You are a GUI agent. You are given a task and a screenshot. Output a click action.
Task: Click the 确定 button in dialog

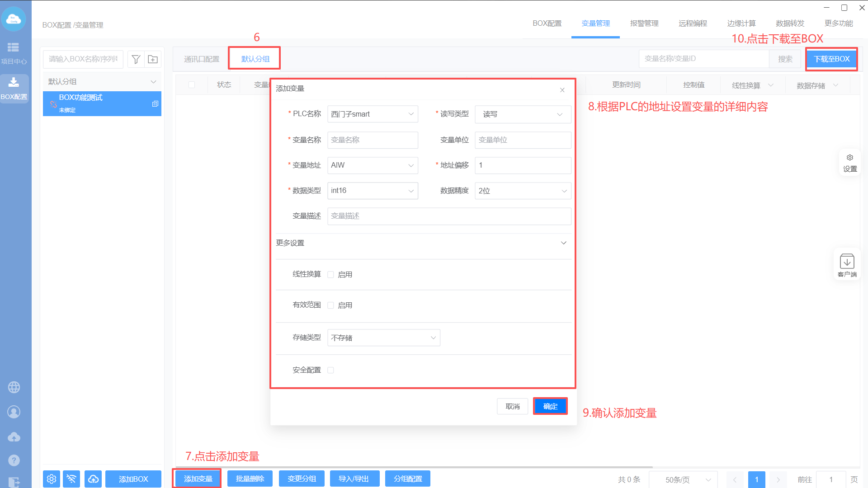[x=550, y=406]
